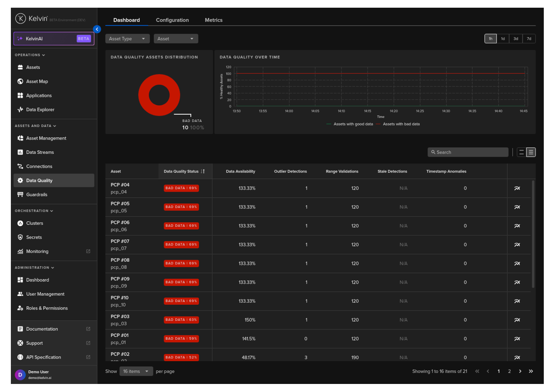This screenshot has width=555, height=392.
Task: Open the Asset Map page
Action: [37, 81]
